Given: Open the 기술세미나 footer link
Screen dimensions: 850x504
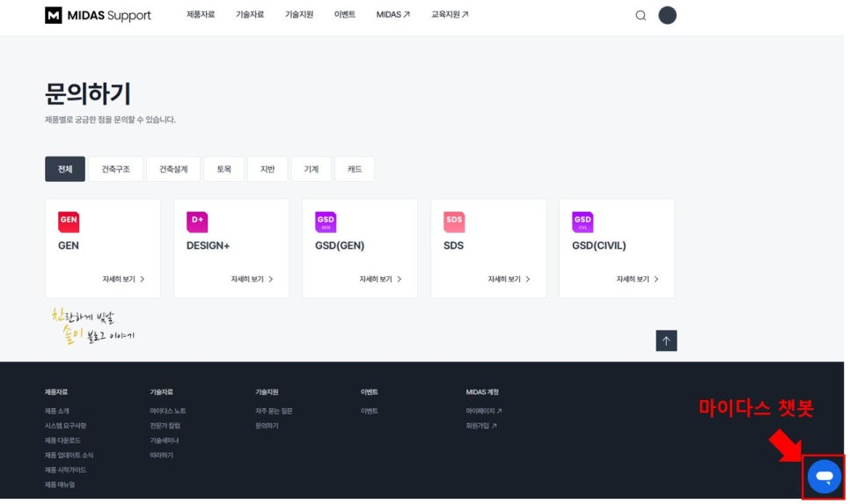Looking at the screenshot, I should click(165, 441).
